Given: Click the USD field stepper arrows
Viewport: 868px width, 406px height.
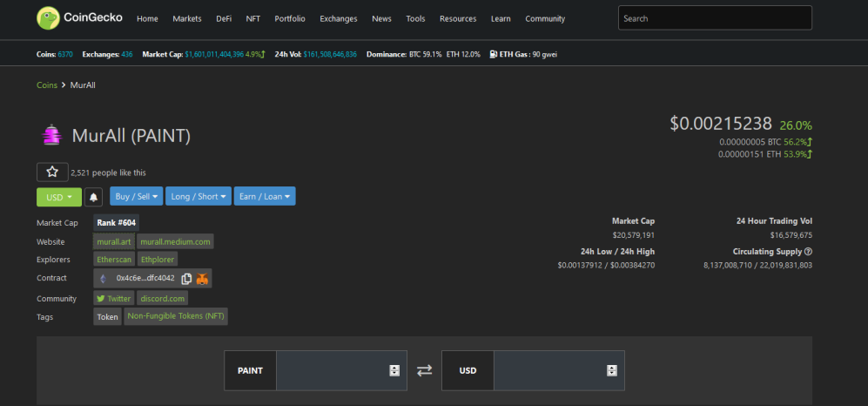Looking at the screenshot, I should tap(612, 370).
